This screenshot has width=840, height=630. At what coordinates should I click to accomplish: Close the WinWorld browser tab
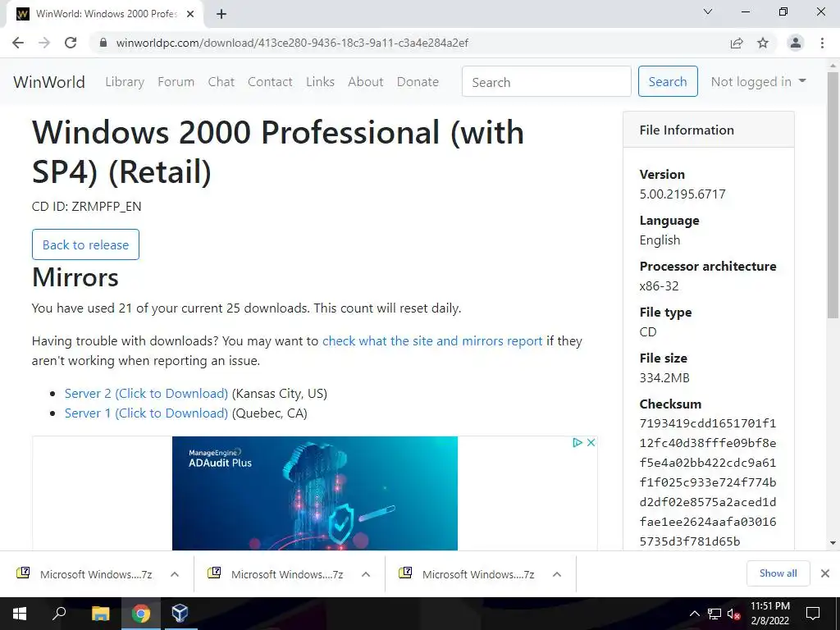[190, 15]
